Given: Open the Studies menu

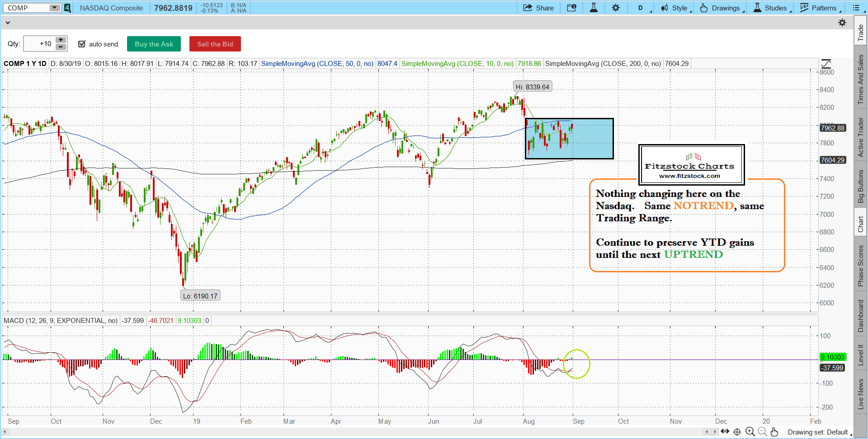Looking at the screenshot, I should click(x=771, y=8).
